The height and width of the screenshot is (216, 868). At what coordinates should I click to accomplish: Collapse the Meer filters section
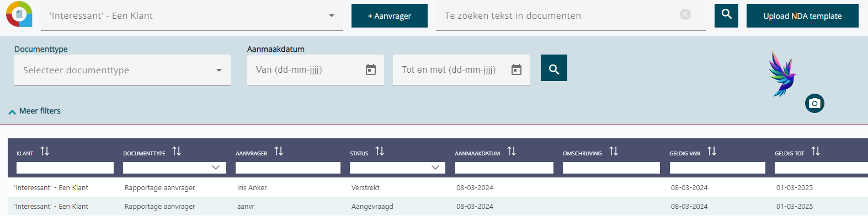coord(34,111)
